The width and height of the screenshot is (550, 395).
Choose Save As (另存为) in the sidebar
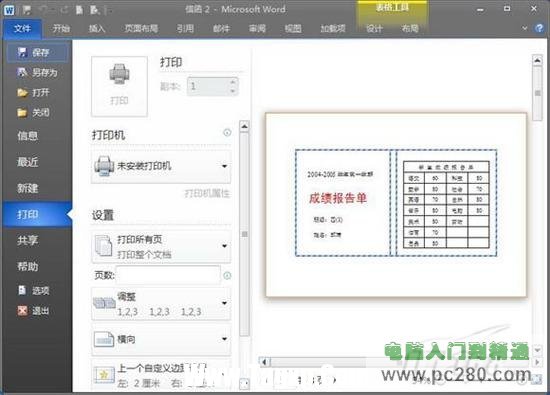(37, 73)
